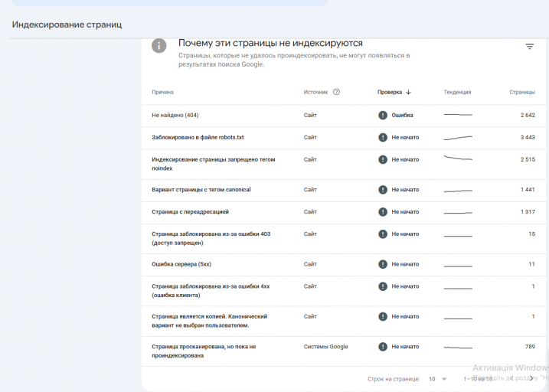Click the Тенденция column header

(x=457, y=93)
